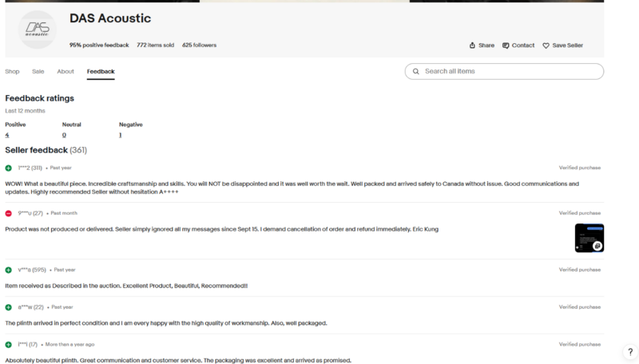
Task: View image attached to negative review
Action: (x=589, y=238)
